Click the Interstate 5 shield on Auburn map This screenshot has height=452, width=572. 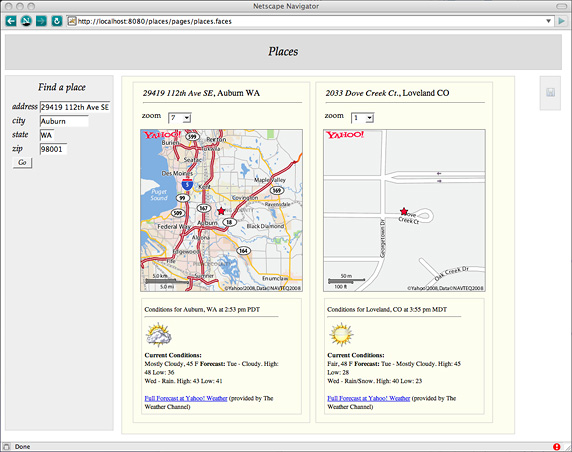187,184
